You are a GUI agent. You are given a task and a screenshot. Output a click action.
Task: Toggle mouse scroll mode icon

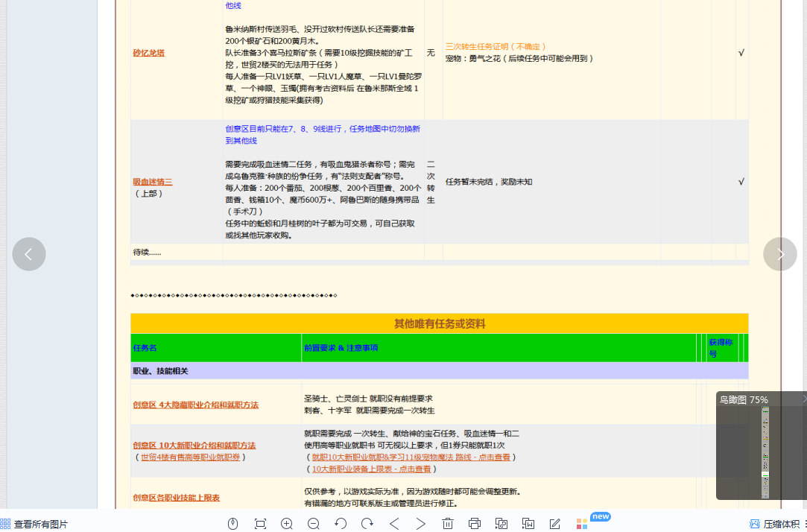point(232,524)
